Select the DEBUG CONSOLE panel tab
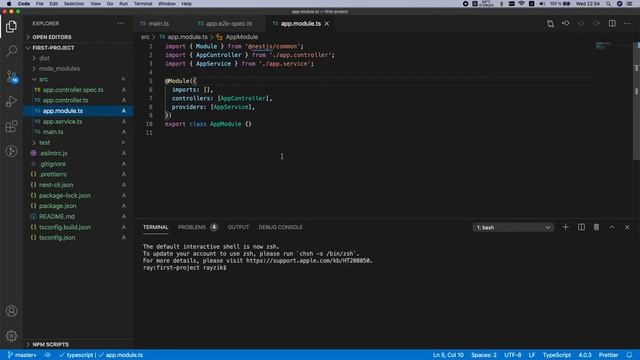The height and width of the screenshot is (360, 640). point(280,227)
